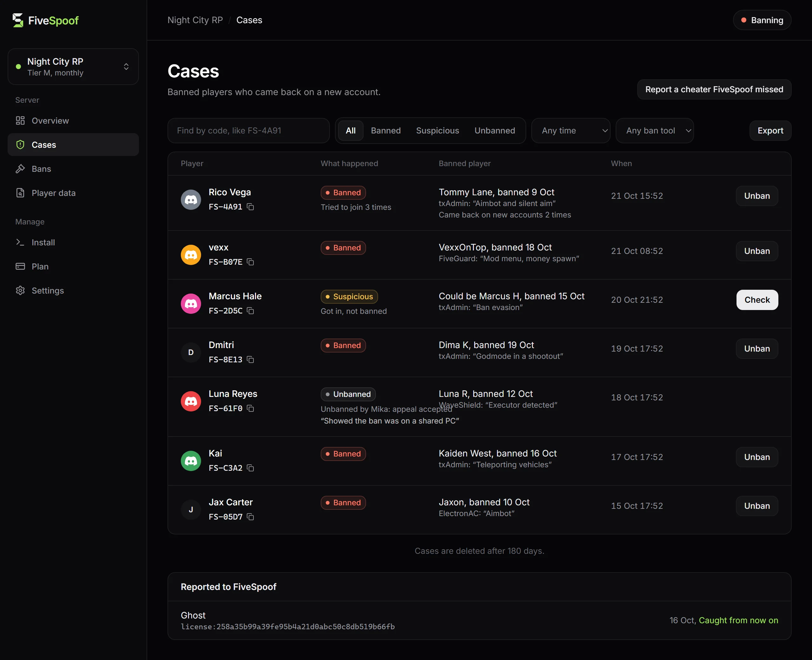The width and height of the screenshot is (812, 660).
Task: Click the Banning status pill
Action: [762, 20]
